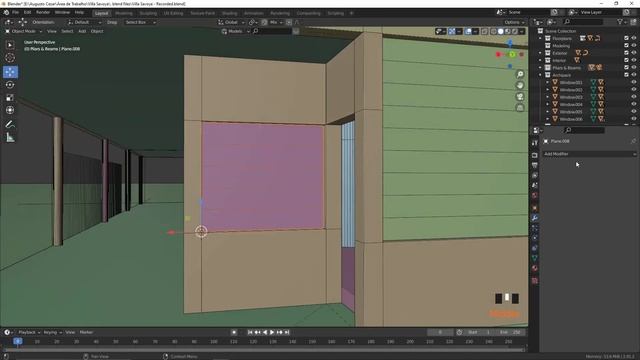Open the Render properties tab
Screen dimensions: 640x360
coord(535,155)
